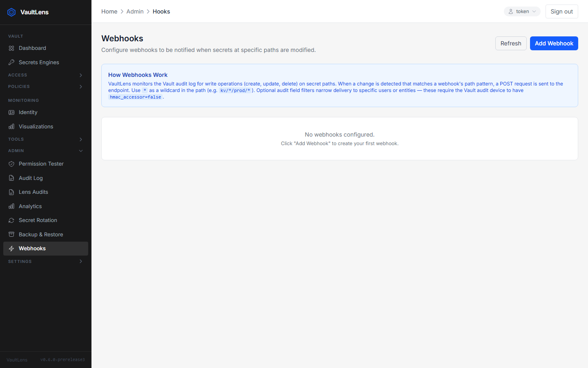The width and height of the screenshot is (588, 368).
Task: Click the Admin breadcrumb link
Action: click(135, 11)
